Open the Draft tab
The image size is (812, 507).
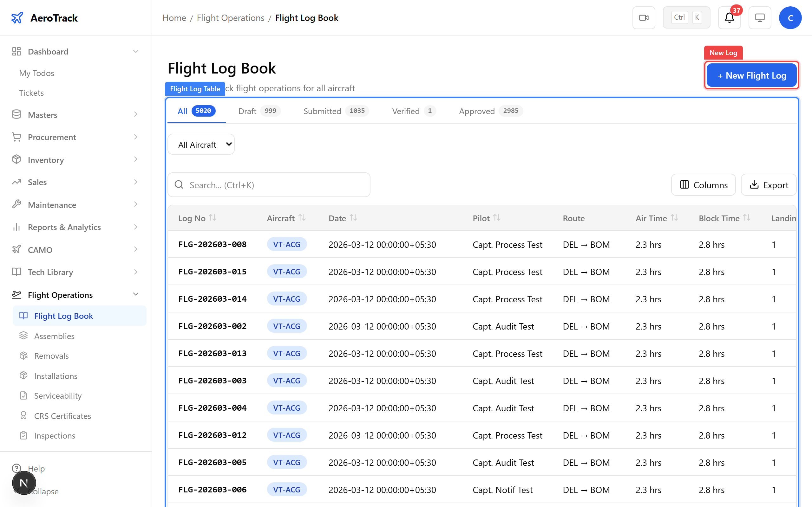(247, 111)
